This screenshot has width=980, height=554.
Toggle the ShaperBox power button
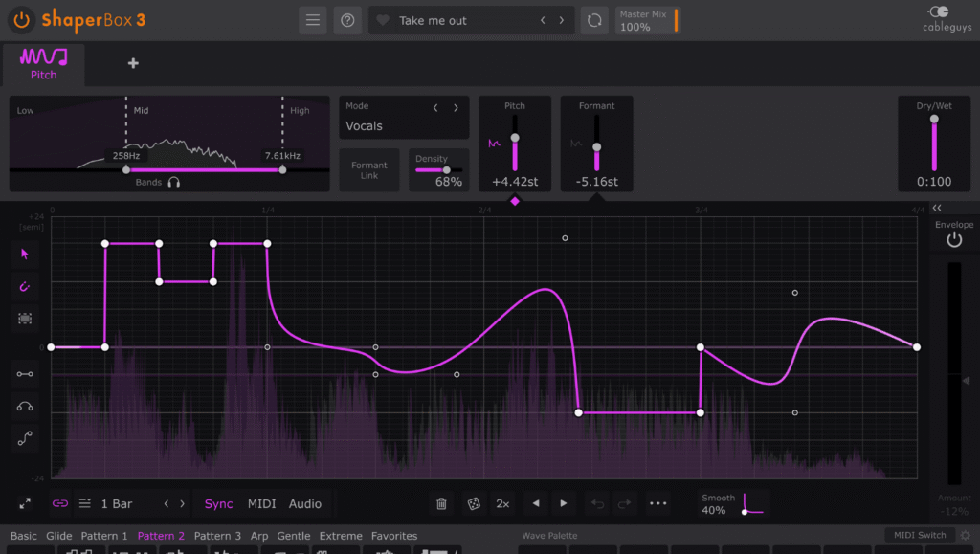(21, 20)
